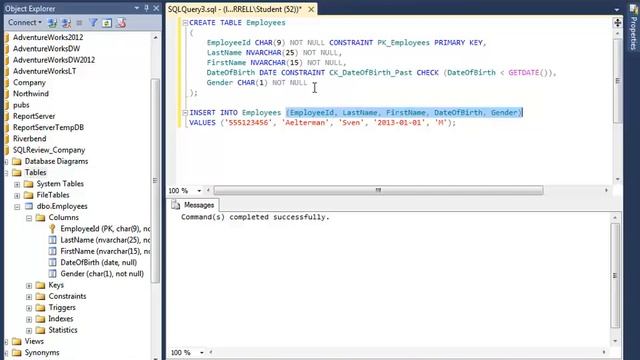
Task: Click the split editor handle icon
Action: 618,23
